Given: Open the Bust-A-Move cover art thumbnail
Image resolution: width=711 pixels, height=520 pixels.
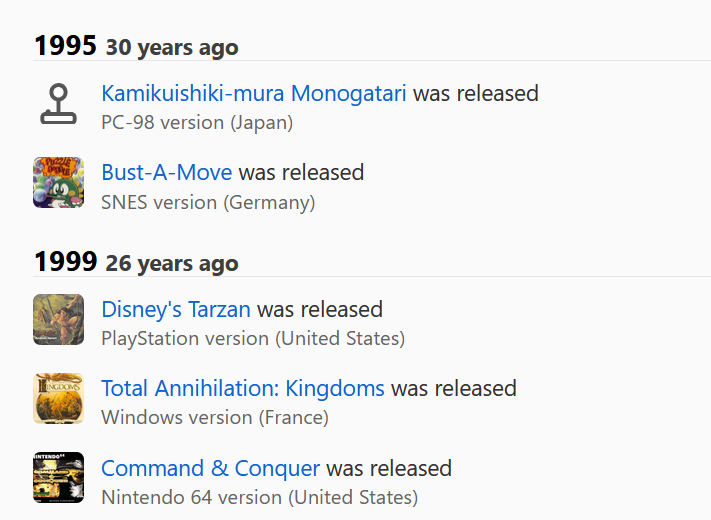Looking at the screenshot, I should pyautogui.click(x=58, y=183).
